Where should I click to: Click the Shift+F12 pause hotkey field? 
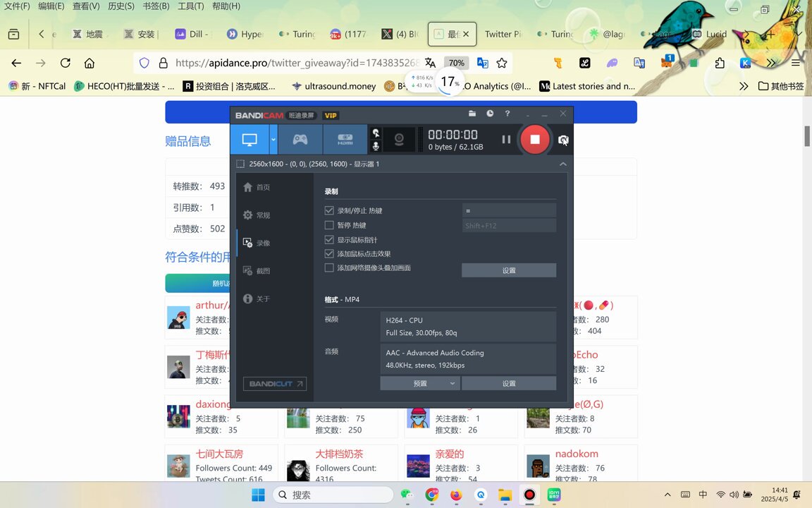pos(509,226)
